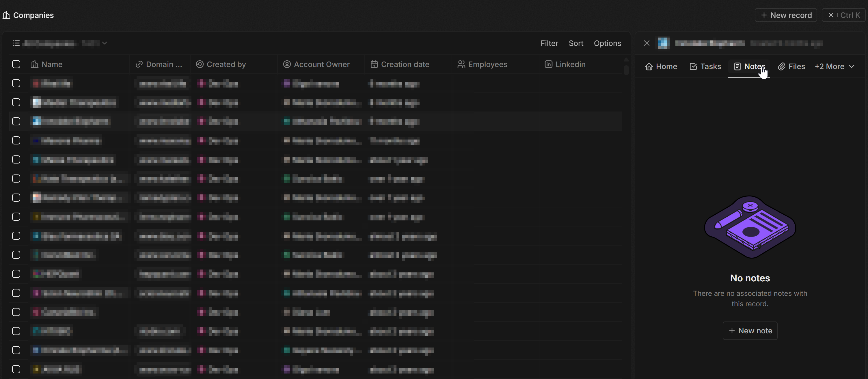The image size is (868, 379).
Task: Toggle the select-all checkbox in header
Action: click(x=16, y=64)
